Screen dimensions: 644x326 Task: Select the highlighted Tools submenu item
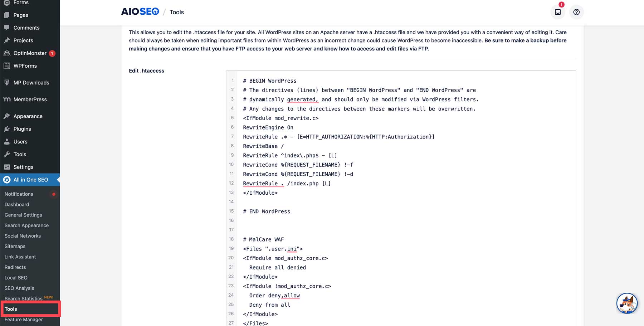tap(11, 309)
